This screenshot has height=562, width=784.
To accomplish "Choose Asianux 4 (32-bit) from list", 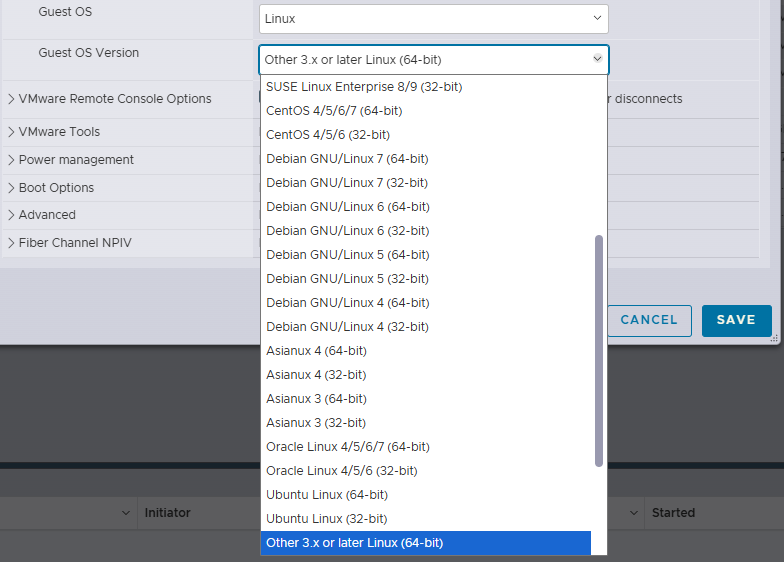I will 426,374.
